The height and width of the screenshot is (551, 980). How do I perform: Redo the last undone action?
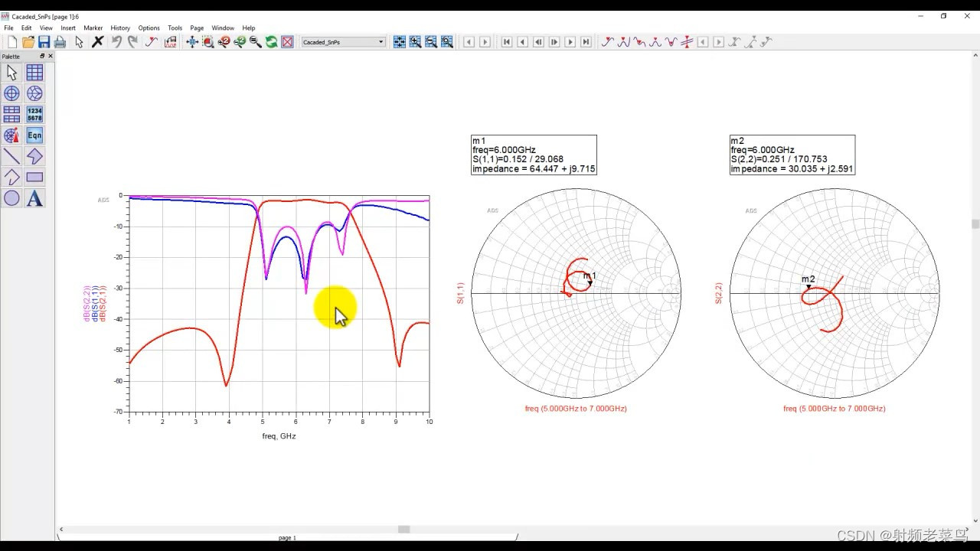132,42
